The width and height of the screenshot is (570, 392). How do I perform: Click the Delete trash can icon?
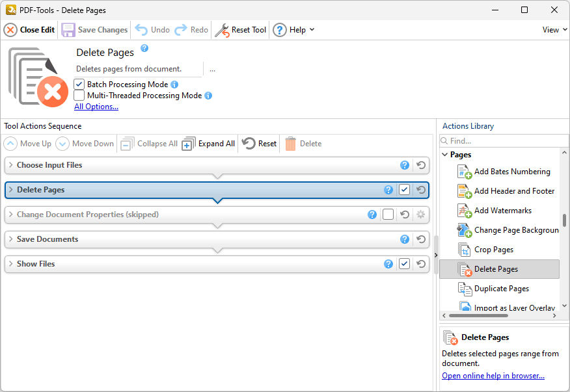[x=290, y=144]
